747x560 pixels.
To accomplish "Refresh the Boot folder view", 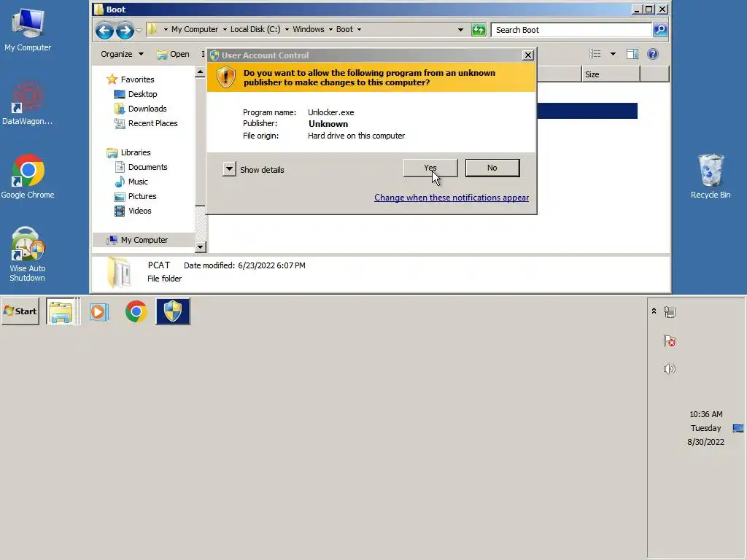I will (479, 29).
